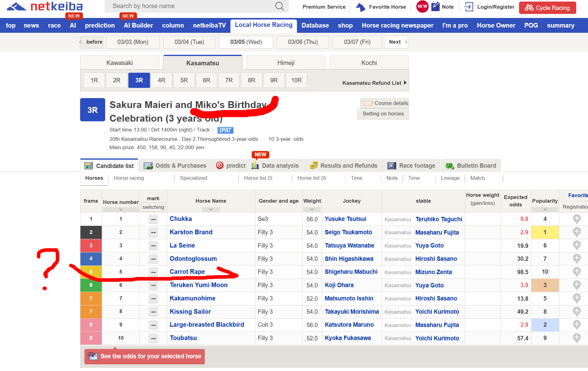Screen dimensions: 588x371
Task: Toggle mark selector for La Seine
Action: click(x=153, y=246)
